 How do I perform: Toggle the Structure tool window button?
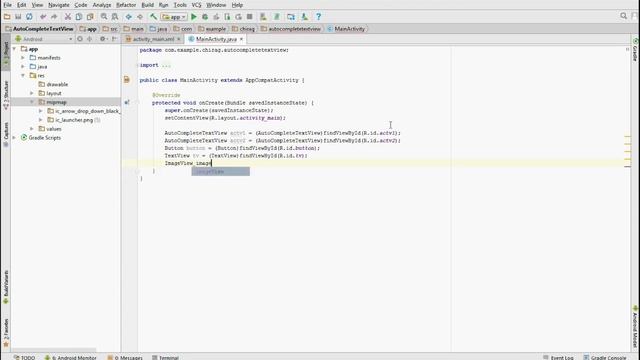pyautogui.click(x=6, y=96)
